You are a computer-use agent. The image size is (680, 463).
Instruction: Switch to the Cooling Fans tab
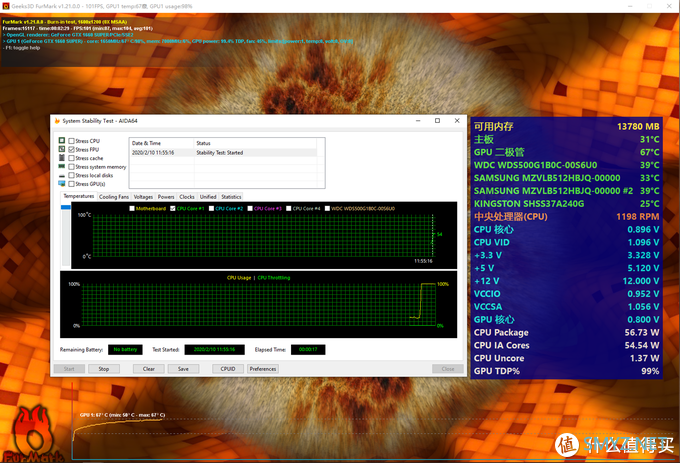pos(114,197)
